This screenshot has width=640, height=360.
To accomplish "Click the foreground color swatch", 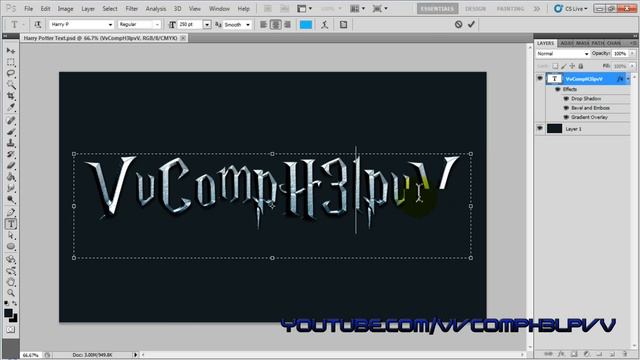I will point(8,313).
